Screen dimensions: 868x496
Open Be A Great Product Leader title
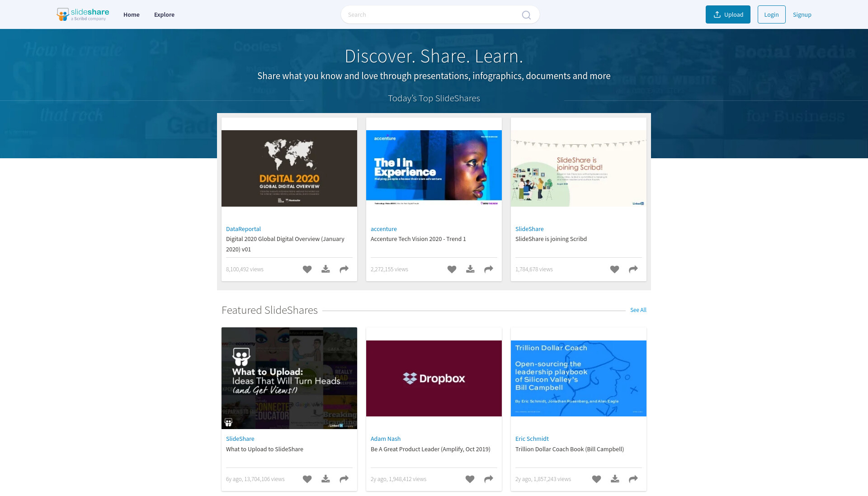tap(430, 449)
